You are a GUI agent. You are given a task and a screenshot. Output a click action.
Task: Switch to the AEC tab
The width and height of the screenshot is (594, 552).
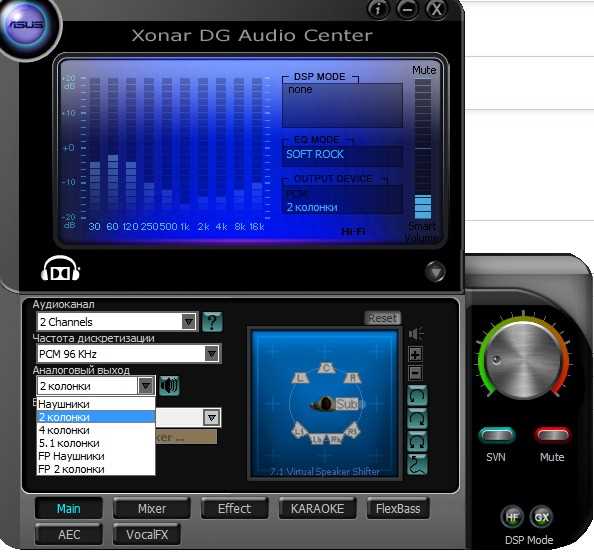pos(69,535)
